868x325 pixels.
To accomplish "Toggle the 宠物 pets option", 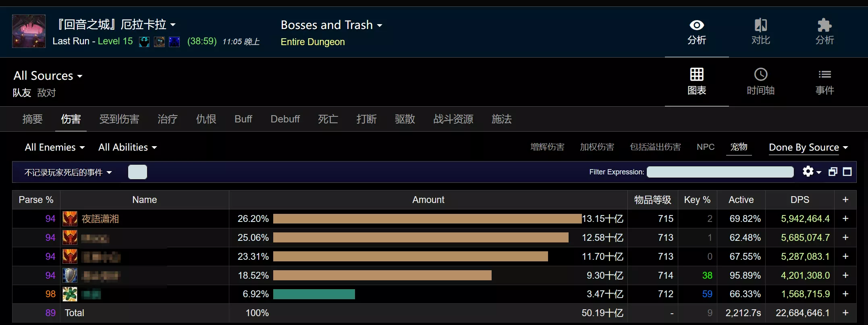I will (x=739, y=147).
